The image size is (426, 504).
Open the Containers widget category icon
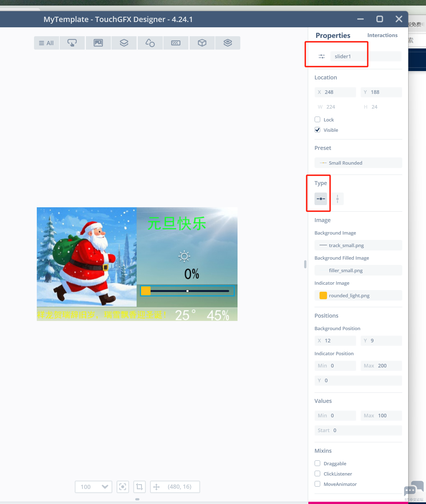click(124, 43)
